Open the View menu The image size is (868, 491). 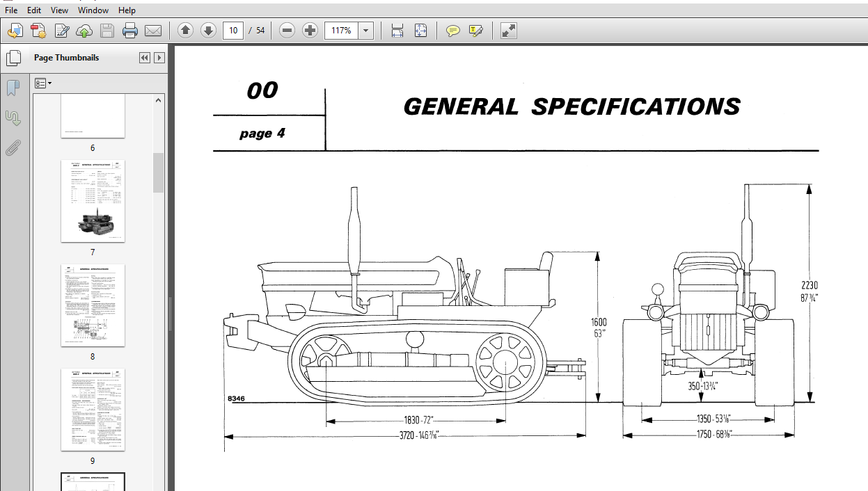60,10
